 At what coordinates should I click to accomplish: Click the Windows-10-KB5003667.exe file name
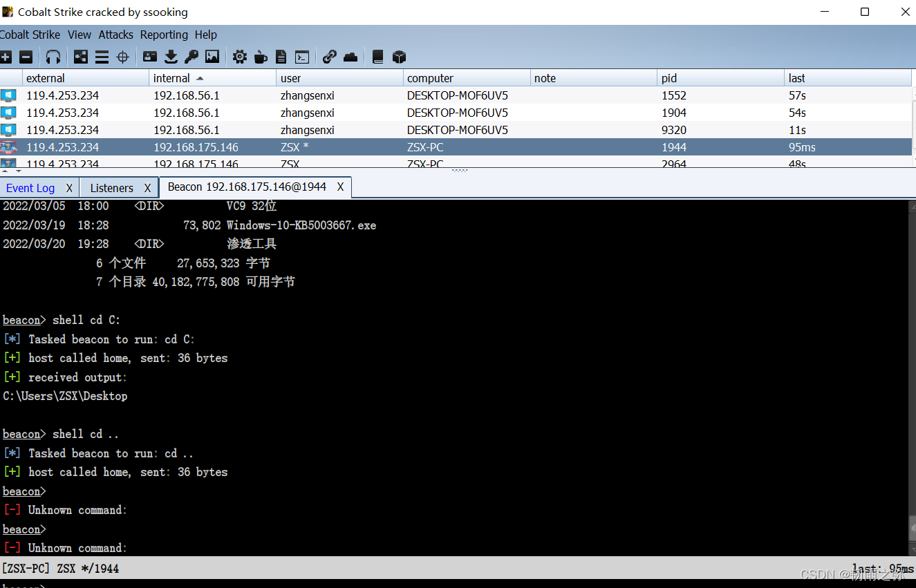[x=301, y=225]
